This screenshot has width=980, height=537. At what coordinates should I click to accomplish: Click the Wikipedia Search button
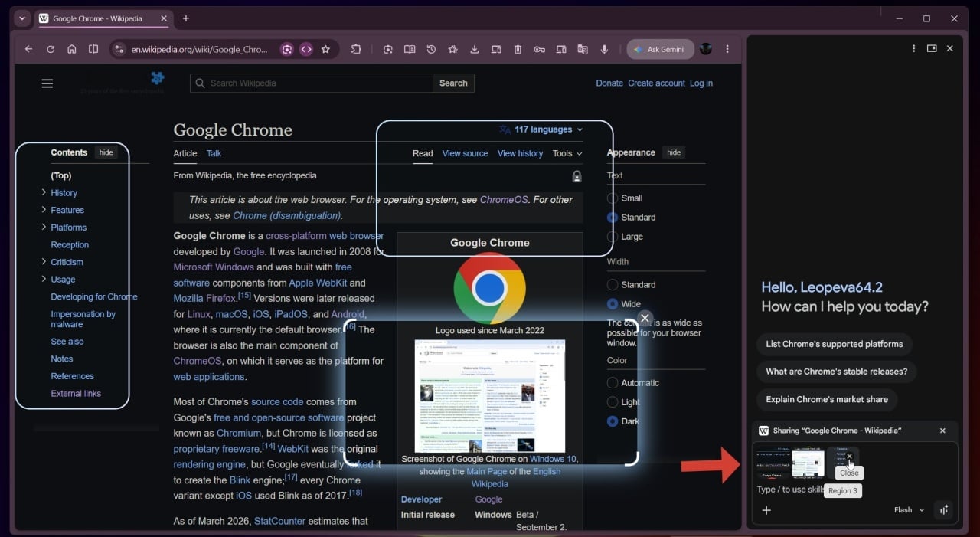[x=453, y=83]
